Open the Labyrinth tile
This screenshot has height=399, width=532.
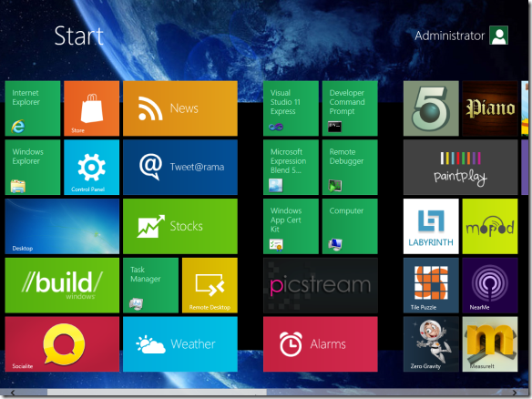[x=431, y=226]
